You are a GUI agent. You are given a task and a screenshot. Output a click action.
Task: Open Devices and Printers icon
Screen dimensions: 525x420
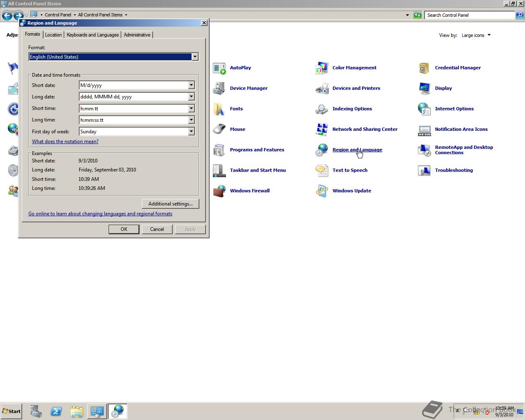[x=322, y=89]
